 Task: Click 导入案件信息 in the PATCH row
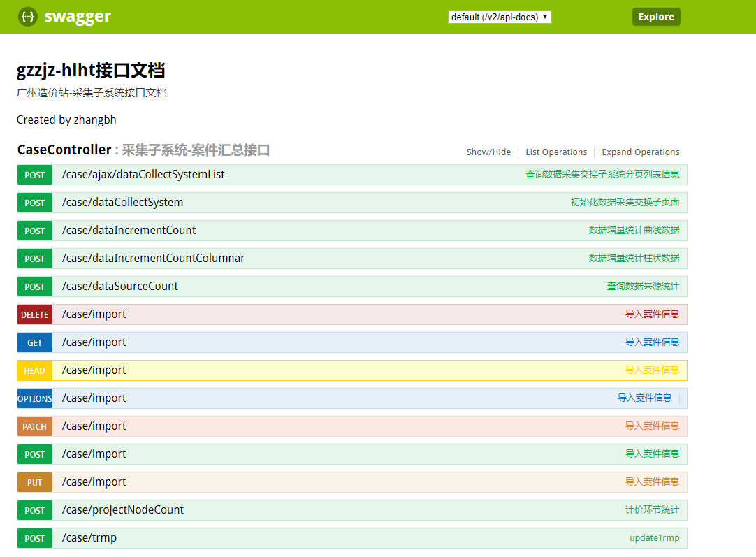(x=653, y=426)
